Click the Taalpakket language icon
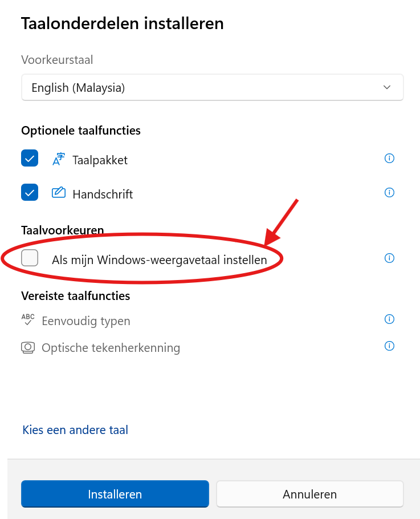The image size is (420, 519). tap(59, 159)
